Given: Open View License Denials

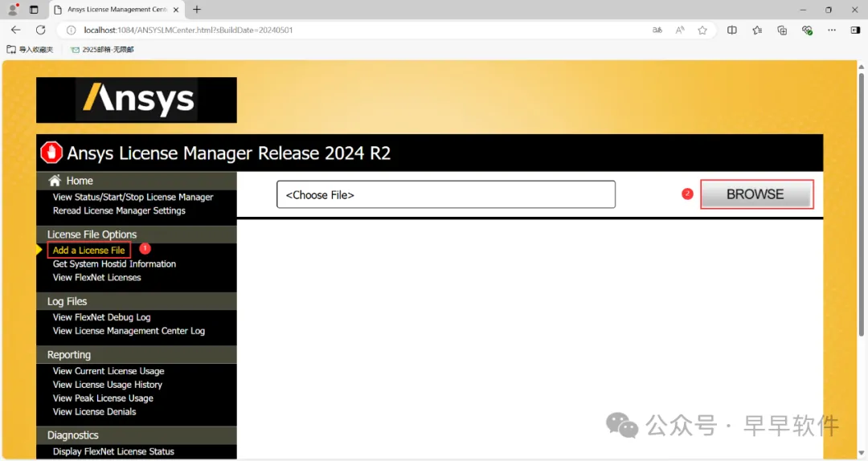Looking at the screenshot, I should (94, 411).
